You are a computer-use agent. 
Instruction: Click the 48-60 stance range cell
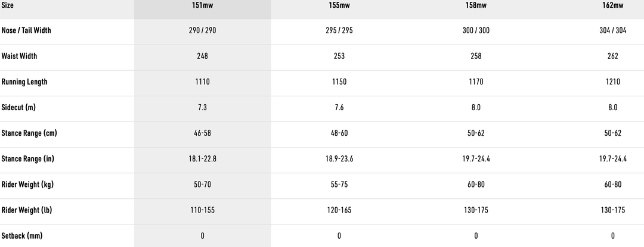[x=339, y=133]
